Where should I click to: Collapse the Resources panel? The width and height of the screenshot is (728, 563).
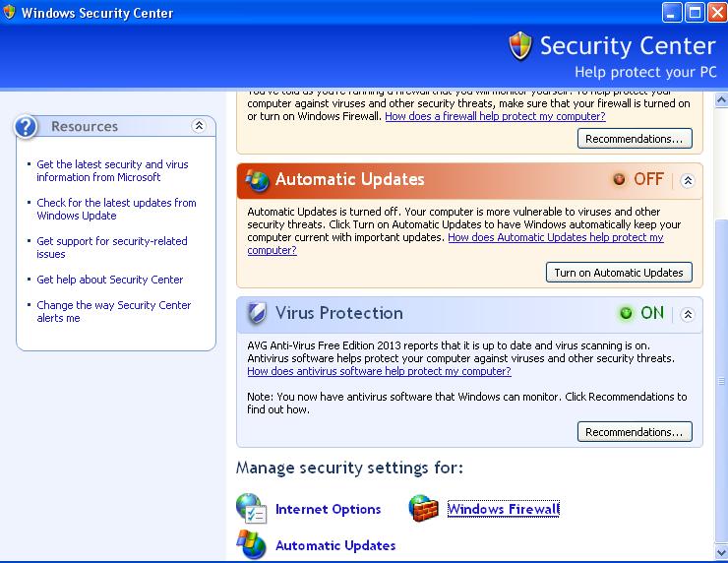pyautogui.click(x=199, y=126)
